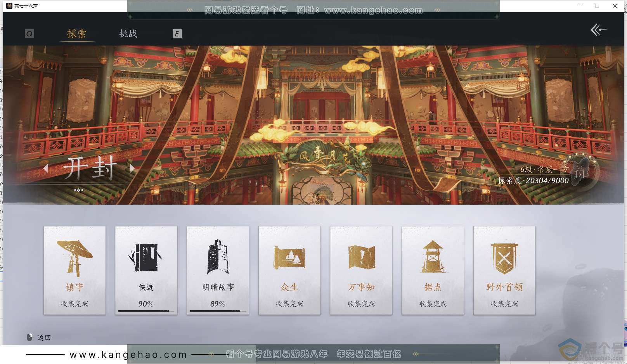Click the game app icon in title bar

[9, 6]
